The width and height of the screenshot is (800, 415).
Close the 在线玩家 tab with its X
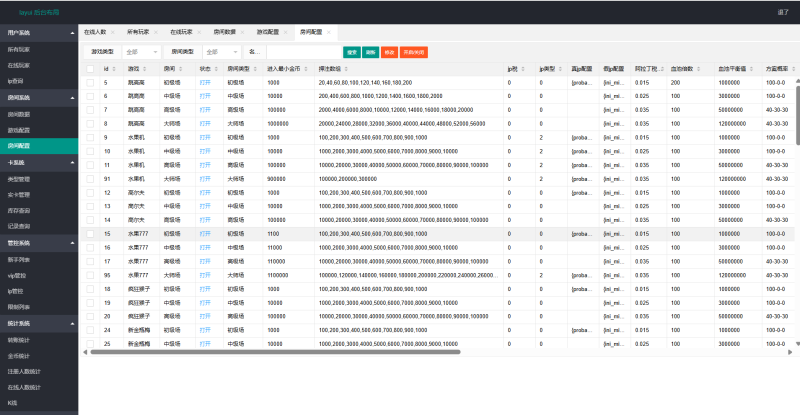(199, 32)
